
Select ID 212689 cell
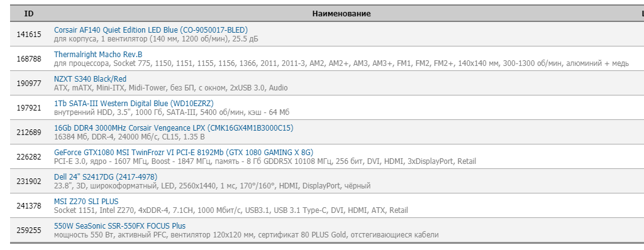point(29,133)
